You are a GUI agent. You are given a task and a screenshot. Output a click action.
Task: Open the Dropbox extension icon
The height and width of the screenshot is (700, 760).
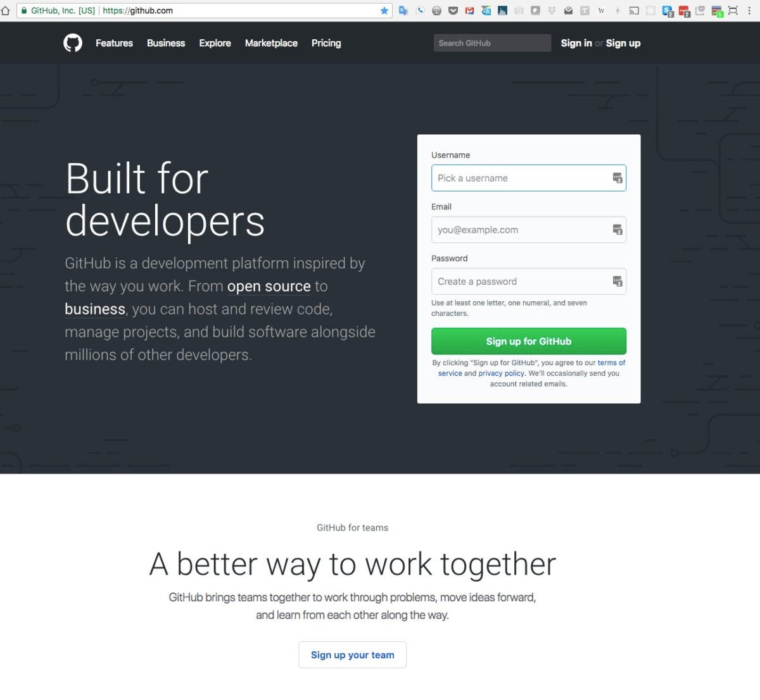[552, 11]
